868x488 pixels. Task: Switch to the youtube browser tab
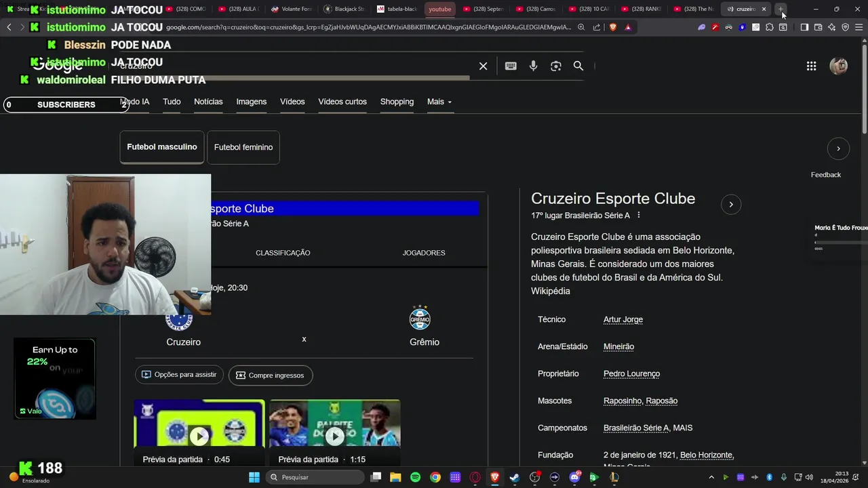point(440,9)
